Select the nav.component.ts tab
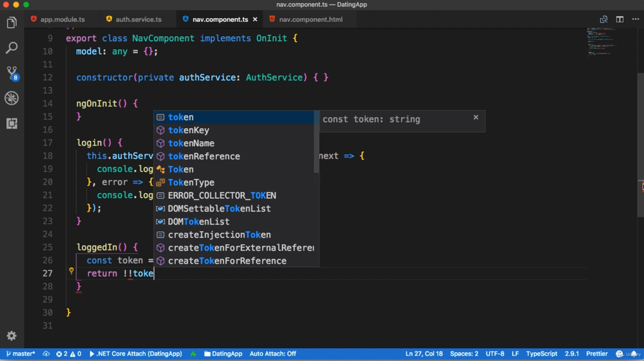 tap(220, 19)
